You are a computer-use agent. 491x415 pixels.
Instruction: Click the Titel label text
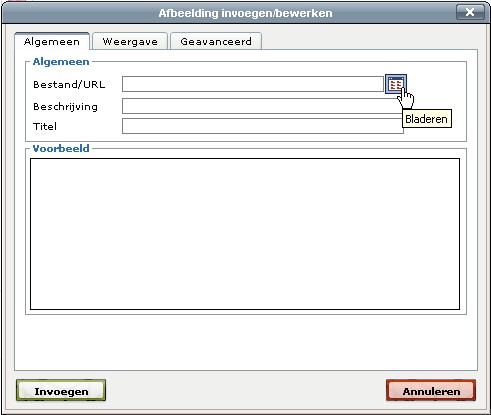click(45, 126)
